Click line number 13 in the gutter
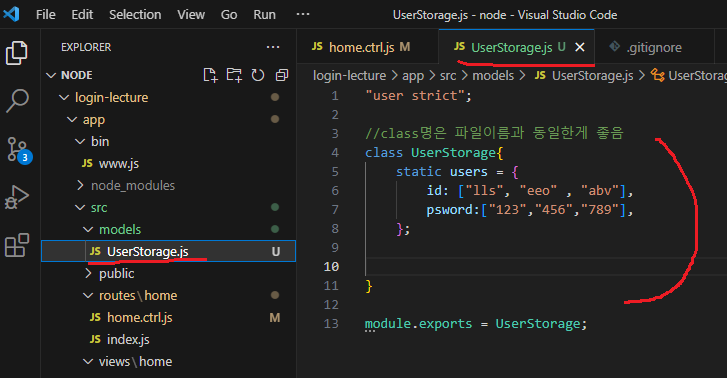The width and height of the screenshot is (727, 378). pyautogui.click(x=331, y=324)
